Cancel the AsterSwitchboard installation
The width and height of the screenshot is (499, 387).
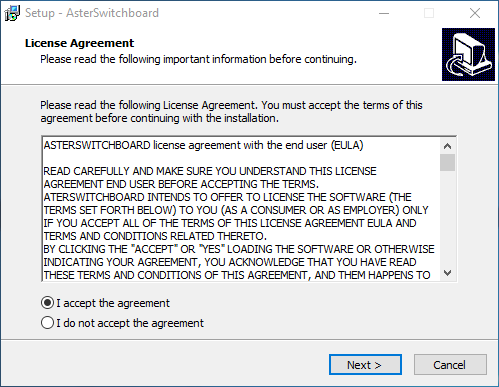450,365
